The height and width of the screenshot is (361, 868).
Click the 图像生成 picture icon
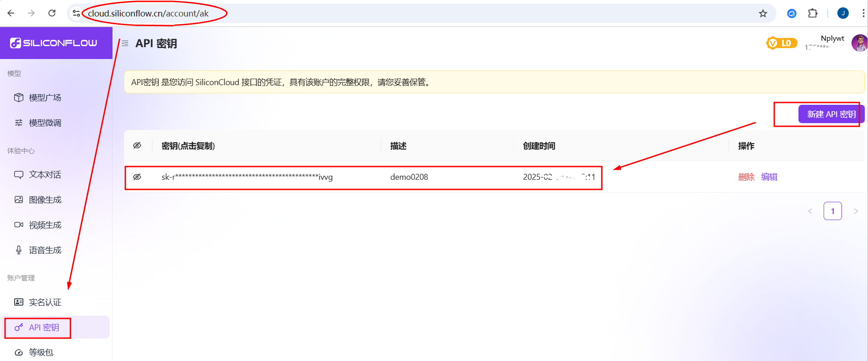click(x=19, y=199)
